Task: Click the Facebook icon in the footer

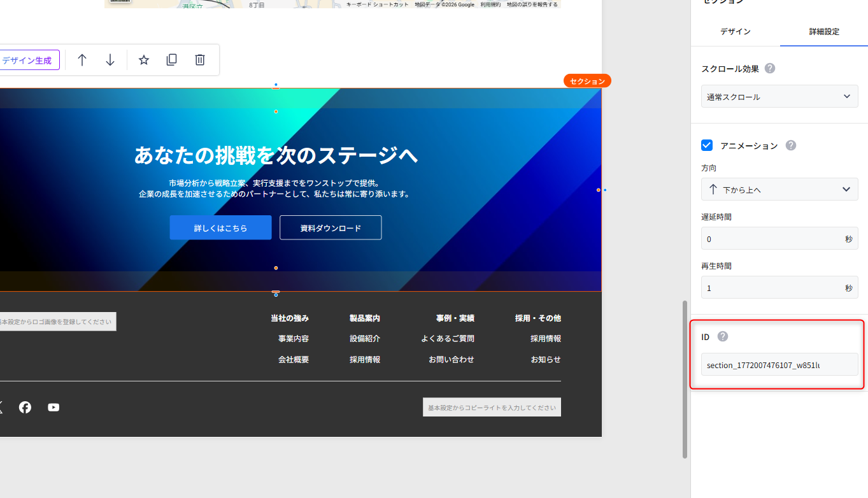Action: (25, 408)
